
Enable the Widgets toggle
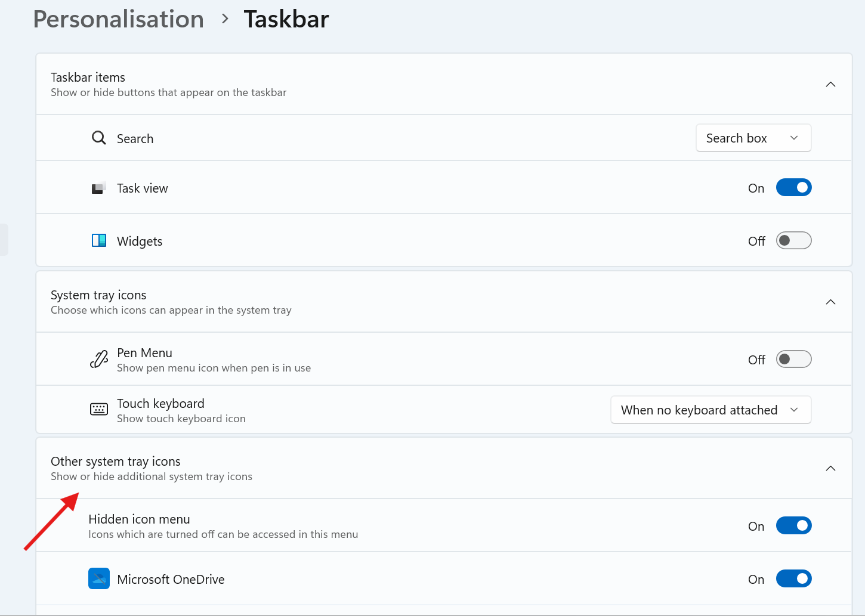tap(793, 240)
